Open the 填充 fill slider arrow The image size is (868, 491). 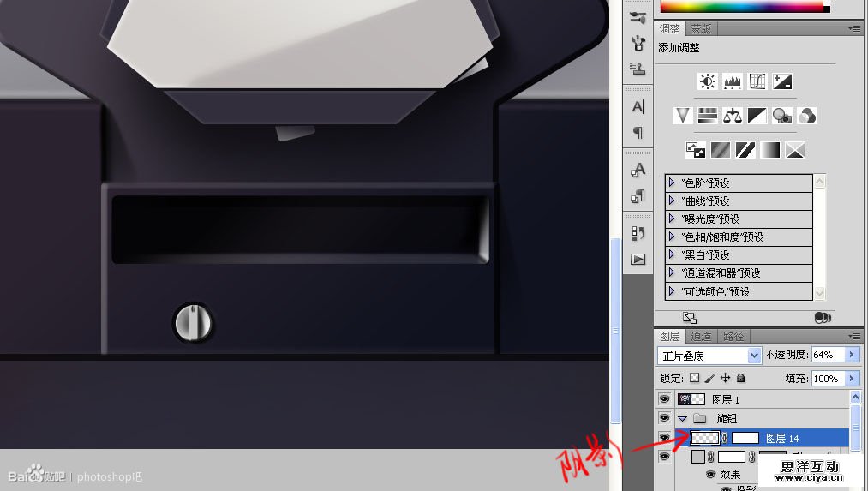(852, 379)
